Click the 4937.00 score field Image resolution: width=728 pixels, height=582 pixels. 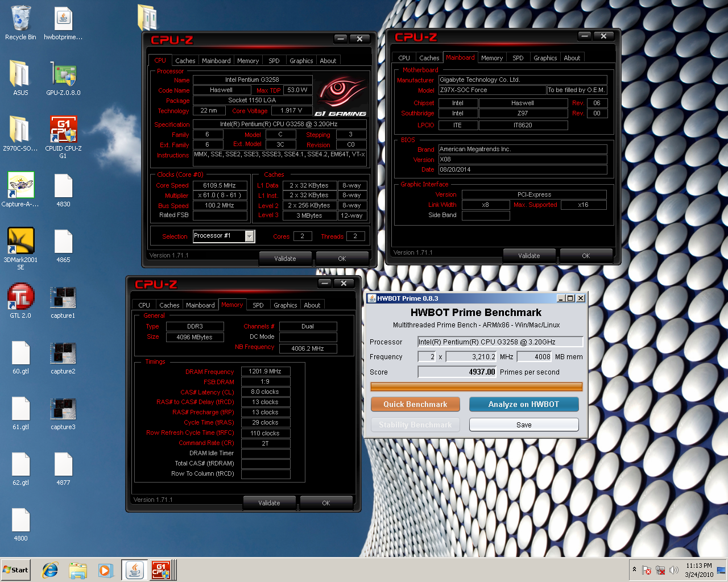click(x=457, y=372)
